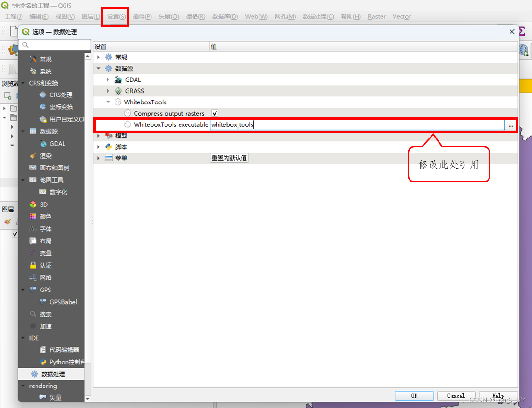
Task: Expand the GDAL settings group
Action: click(108, 80)
